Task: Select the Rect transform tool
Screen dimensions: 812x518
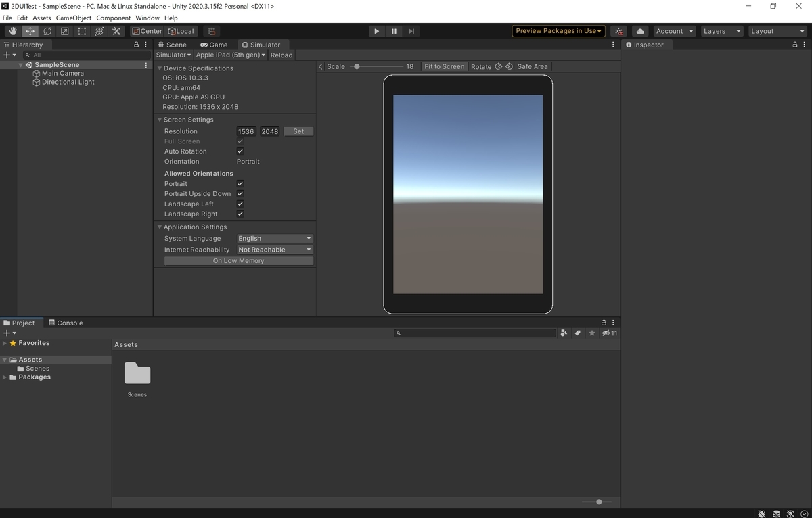Action: coord(82,31)
